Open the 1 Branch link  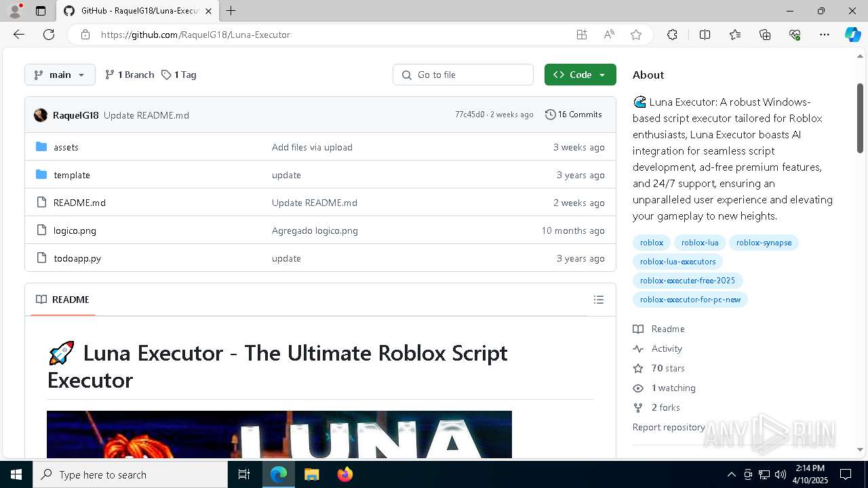pos(130,75)
